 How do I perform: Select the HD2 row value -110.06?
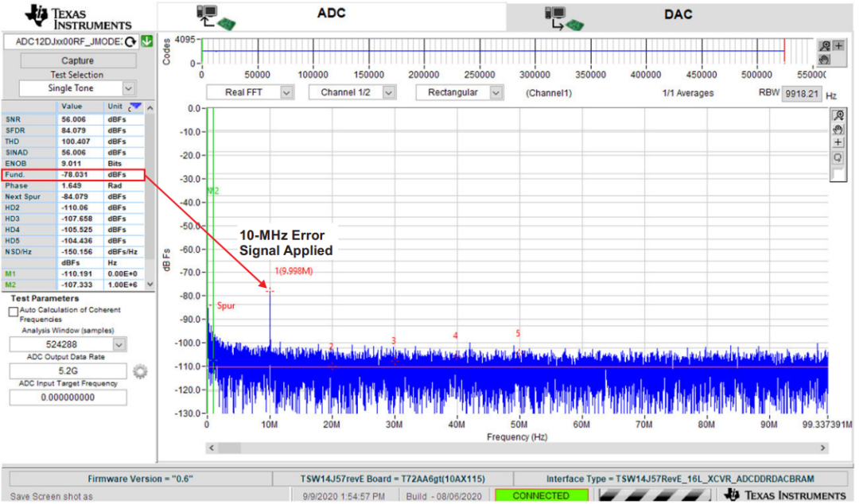pos(80,207)
